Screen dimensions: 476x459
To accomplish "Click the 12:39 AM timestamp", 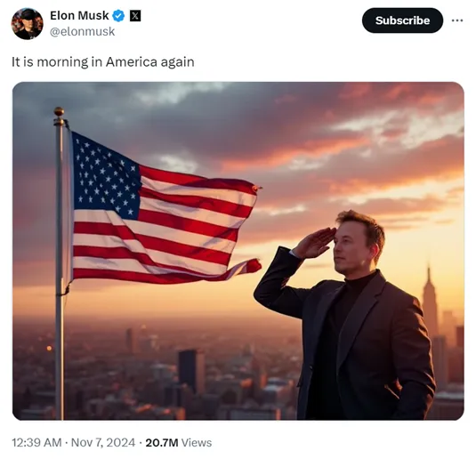I will [x=36, y=443].
